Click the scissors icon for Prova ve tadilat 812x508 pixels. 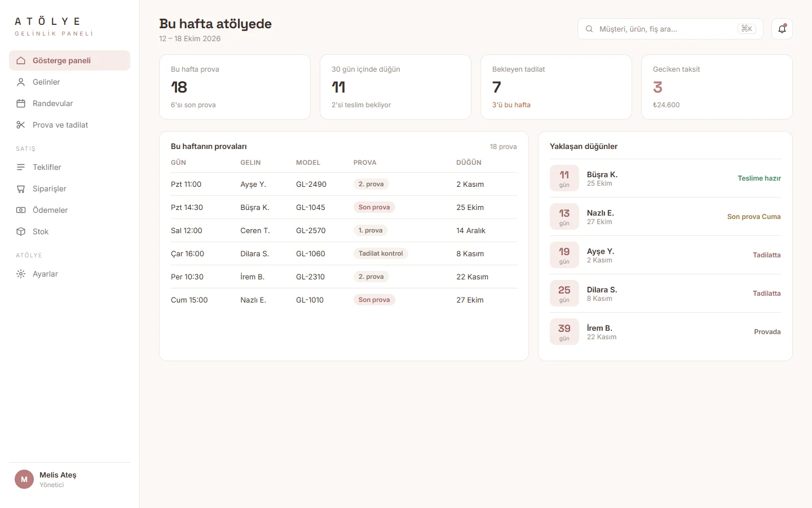point(21,125)
